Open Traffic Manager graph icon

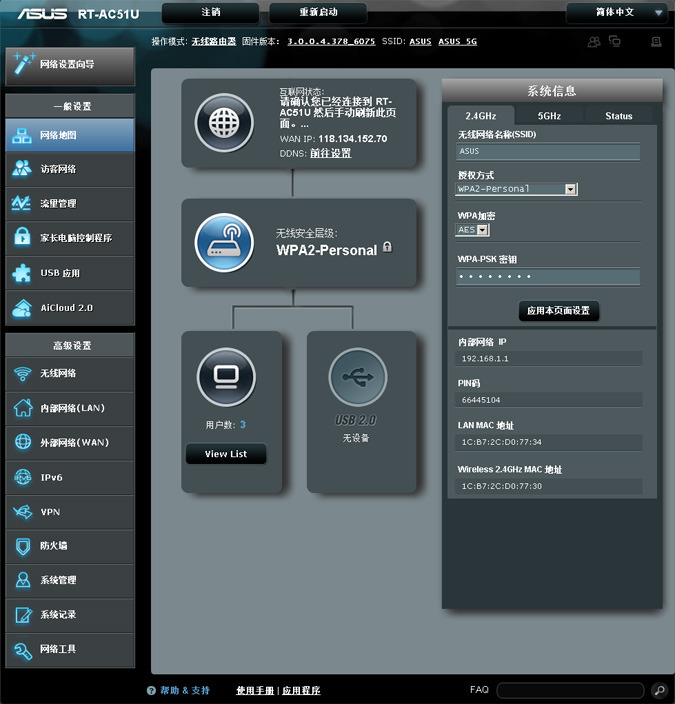22,203
